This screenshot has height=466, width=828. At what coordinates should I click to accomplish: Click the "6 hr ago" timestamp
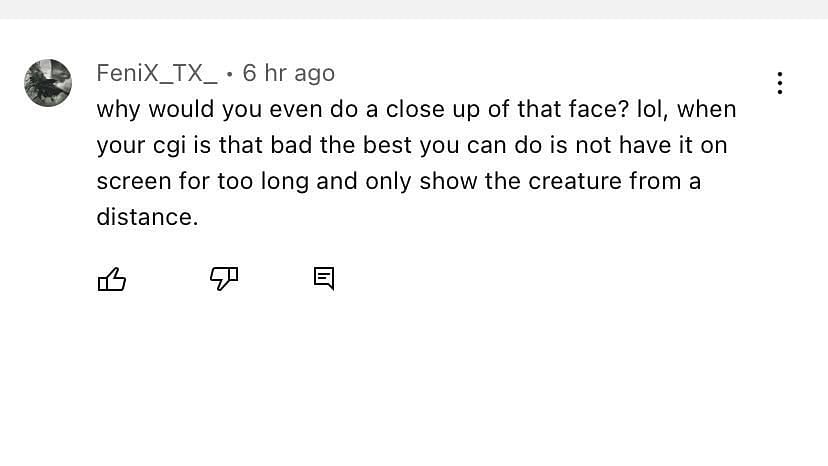[x=289, y=73]
